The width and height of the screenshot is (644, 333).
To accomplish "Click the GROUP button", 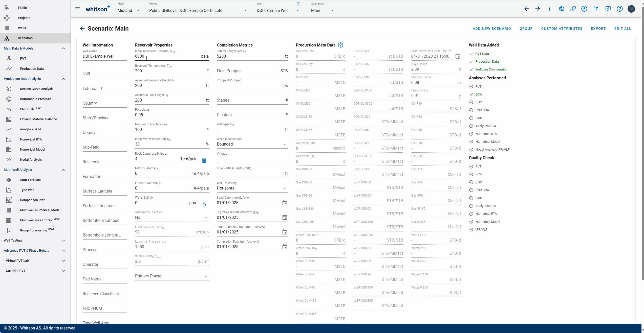I will [526, 29].
